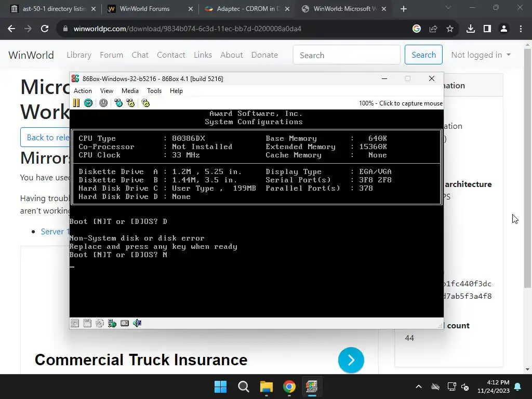Screen dimensions: 532x399
Task: Click the grey card status bar icon
Action: (125, 323)
